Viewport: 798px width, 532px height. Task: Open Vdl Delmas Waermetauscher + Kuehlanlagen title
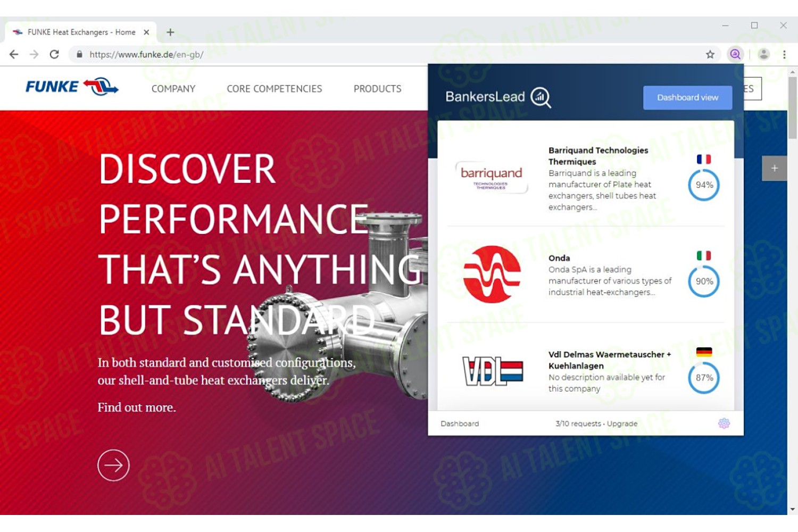610,360
